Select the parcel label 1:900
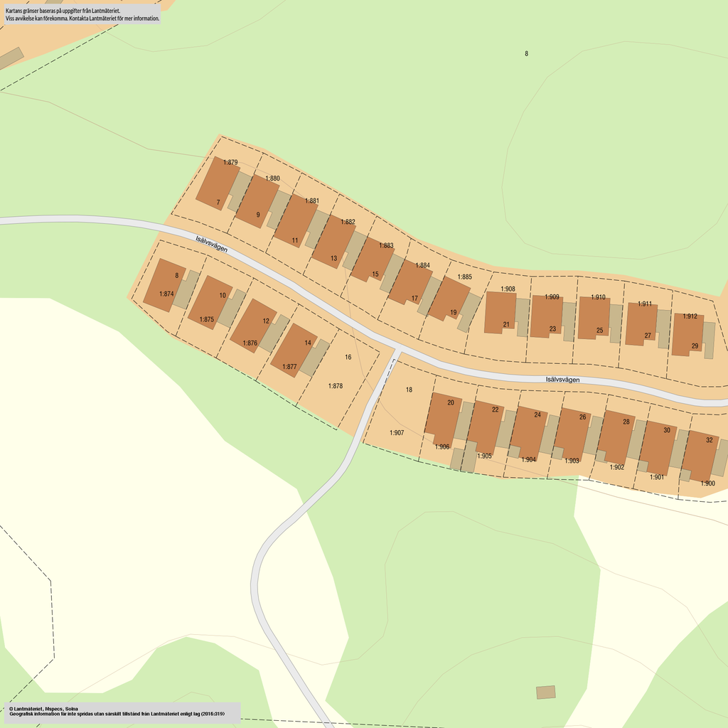Image resolution: width=728 pixels, height=728 pixels. tap(707, 483)
